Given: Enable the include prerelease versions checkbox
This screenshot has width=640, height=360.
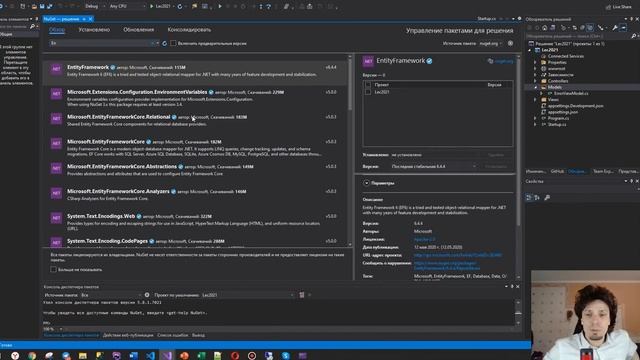Looking at the screenshot, I should click(x=173, y=43).
